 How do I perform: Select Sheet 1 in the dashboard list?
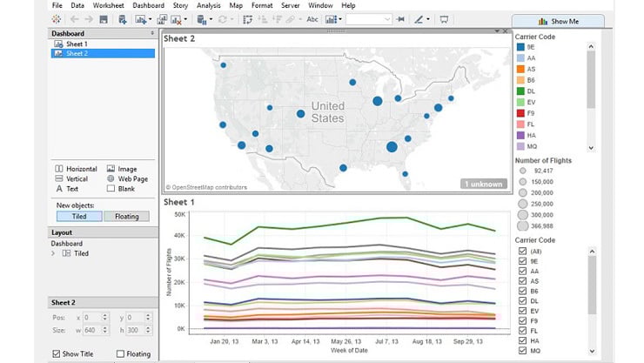point(103,44)
